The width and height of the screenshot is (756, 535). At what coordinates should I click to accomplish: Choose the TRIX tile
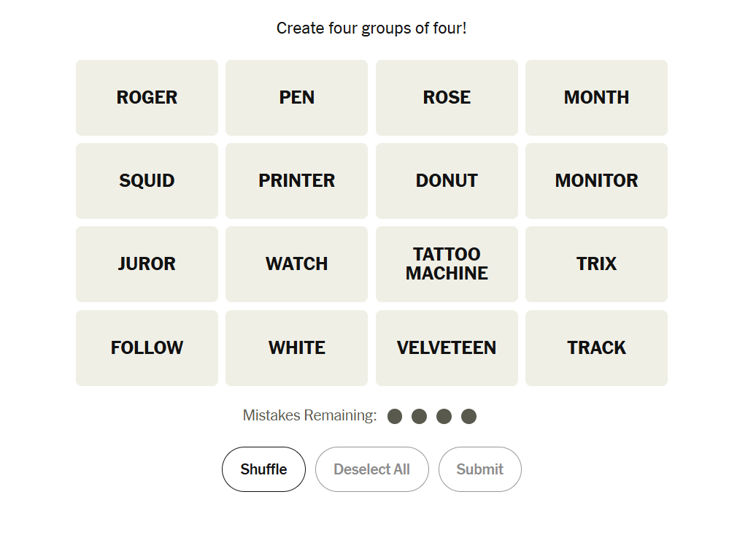pyautogui.click(x=596, y=264)
